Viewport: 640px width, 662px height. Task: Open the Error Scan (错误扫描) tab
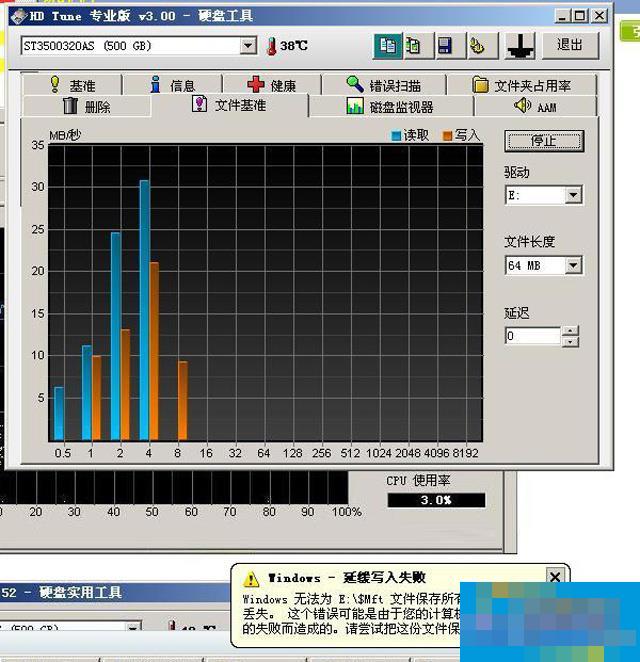click(x=383, y=85)
